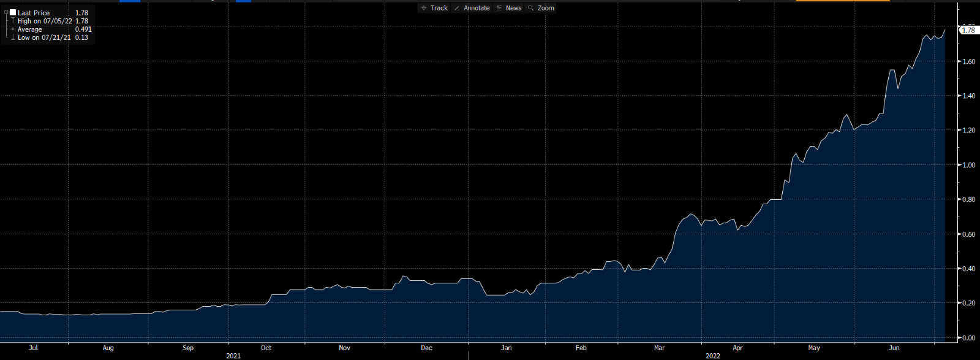Select the Low on 07/21/21 legend entry
Screen dimensions: 980x360
(x=44, y=37)
